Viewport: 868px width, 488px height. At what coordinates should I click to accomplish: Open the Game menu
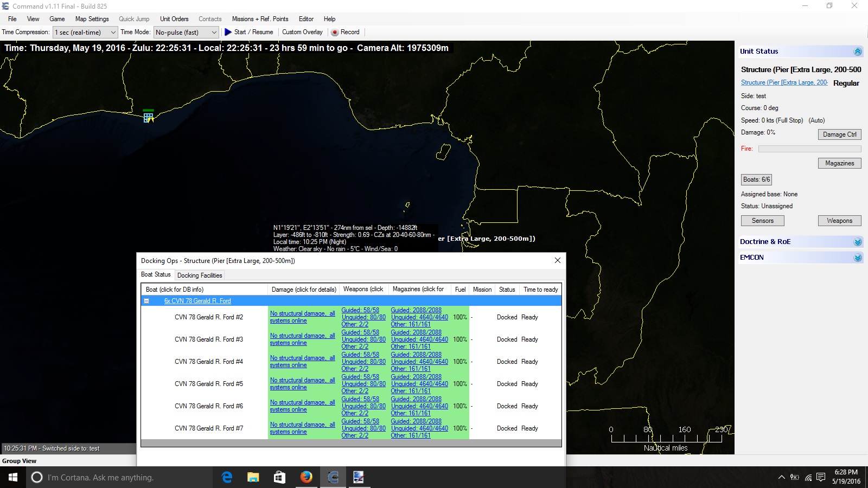(57, 19)
